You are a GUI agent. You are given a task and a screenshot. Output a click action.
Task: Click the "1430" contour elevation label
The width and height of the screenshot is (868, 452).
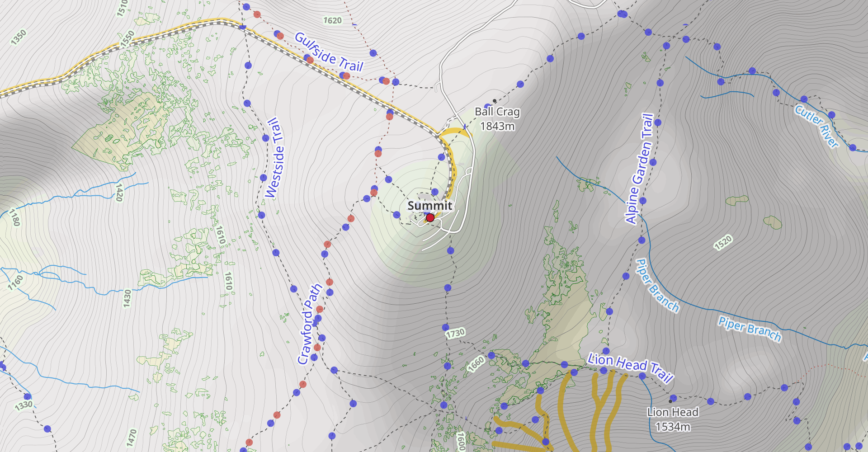[127, 299]
